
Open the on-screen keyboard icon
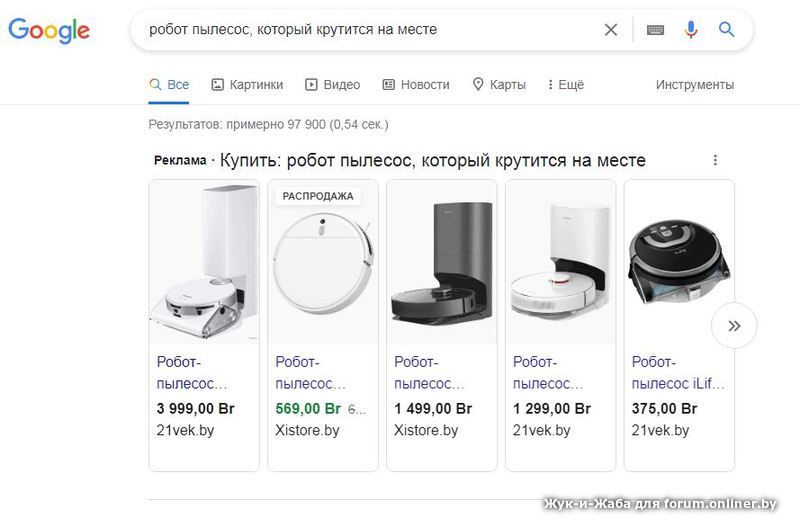[655, 30]
